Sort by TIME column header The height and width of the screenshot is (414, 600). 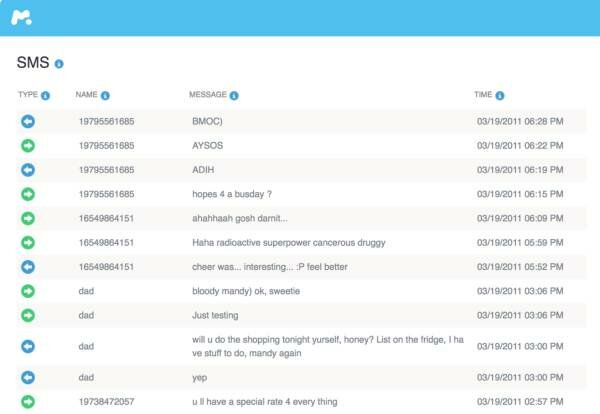pyautogui.click(x=483, y=95)
